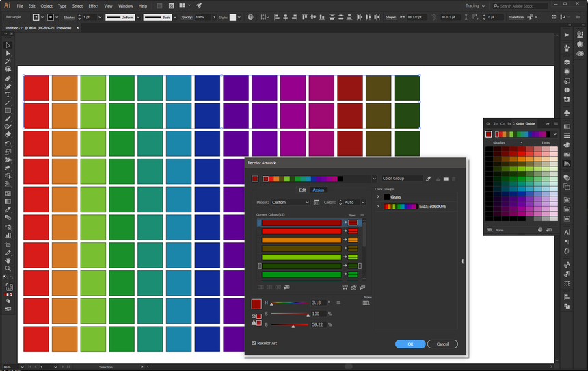
Task: Choose the Type tool
Action: 8,94
